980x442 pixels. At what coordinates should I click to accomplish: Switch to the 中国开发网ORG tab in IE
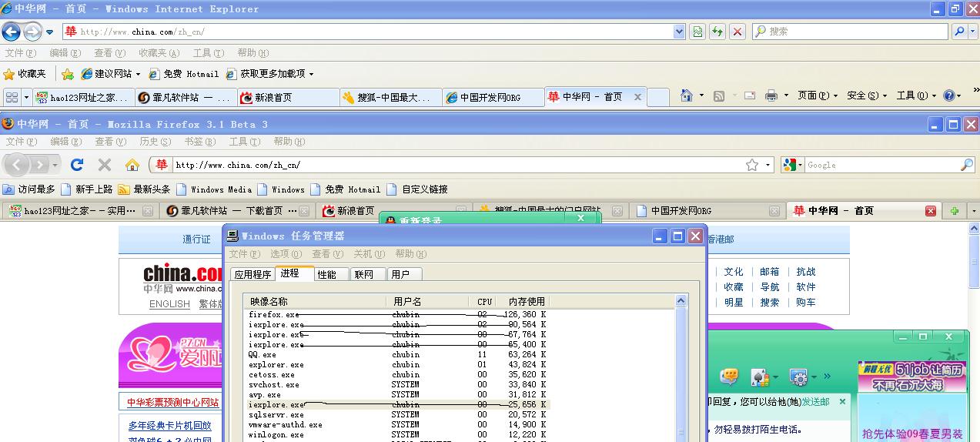click(x=493, y=97)
